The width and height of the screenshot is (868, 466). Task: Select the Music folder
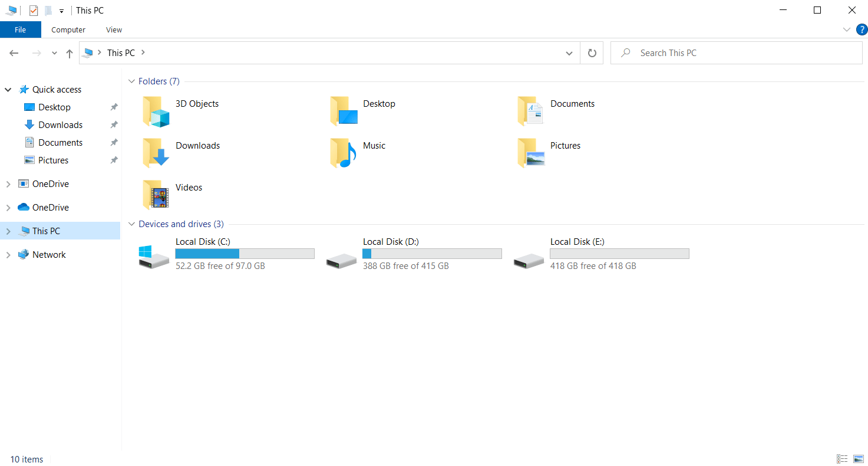pyautogui.click(x=375, y=145)
